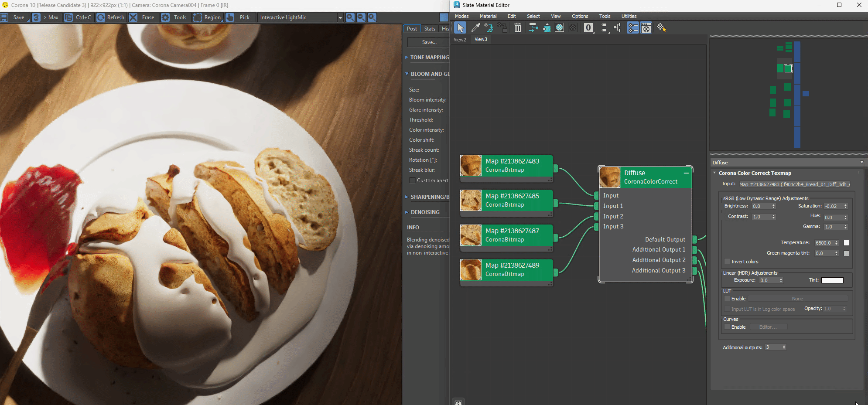Image resolution: width=868 pixels, height=405 pixels.
Task: Click the Brightness spinner arrows
Action: (774, 206)
